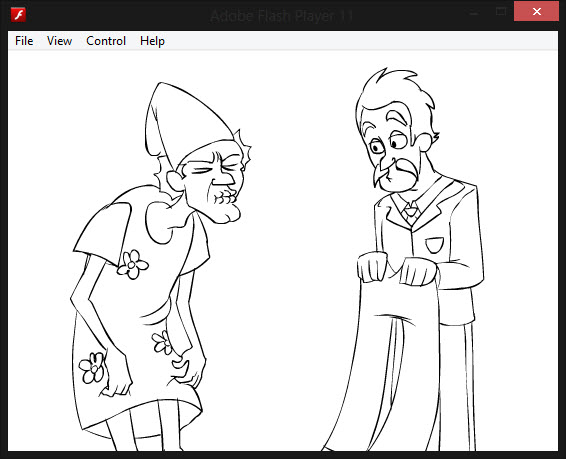Screen dimensions: 566x459
Task: Click the old woman's ear
Action: click(175, 181)
